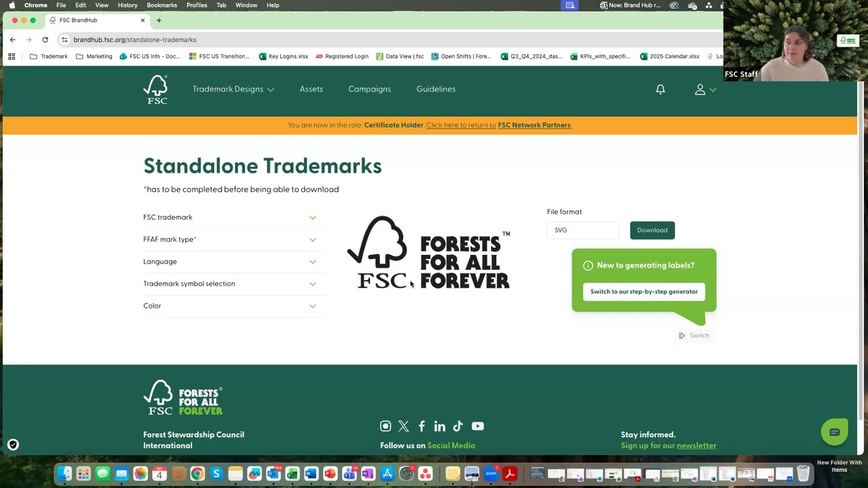Open the chat widget bubble

[x=835, y=432]
